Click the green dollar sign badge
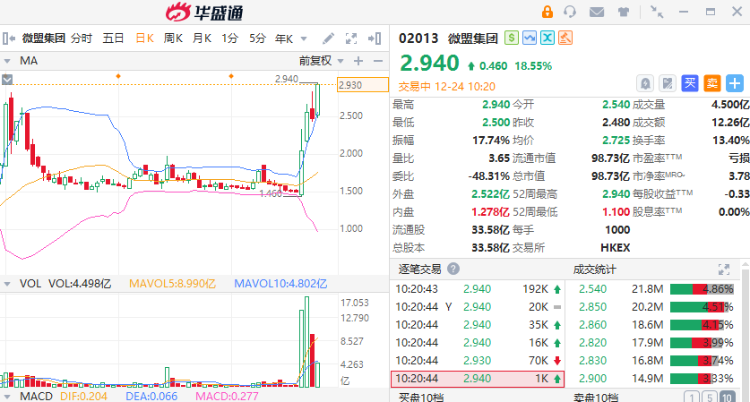Screen dimensions: 750x402 tap(511, 38)
